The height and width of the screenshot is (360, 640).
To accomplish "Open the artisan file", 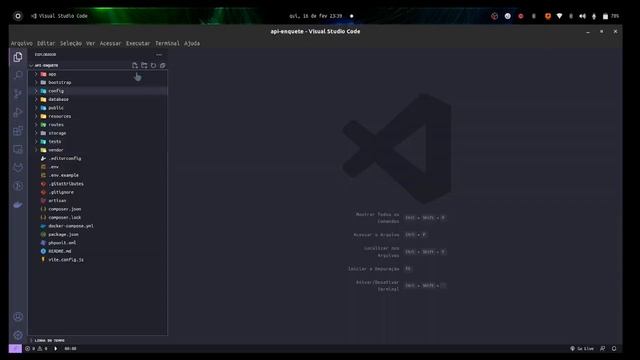I will 98,201.
